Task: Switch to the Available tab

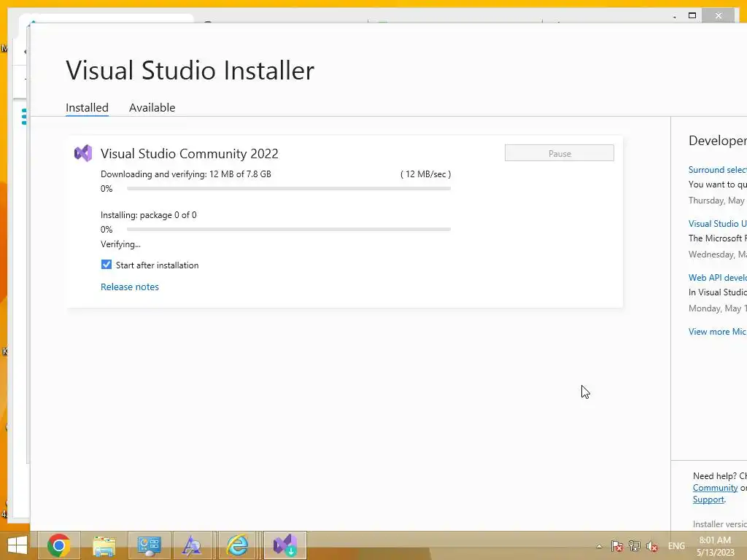Action: coord(152,108)
